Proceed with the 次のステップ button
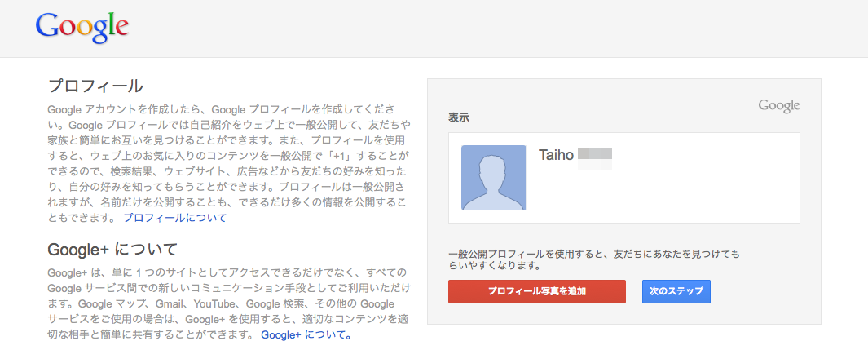This screenshot has width=868, height=363. coord(676,291)
